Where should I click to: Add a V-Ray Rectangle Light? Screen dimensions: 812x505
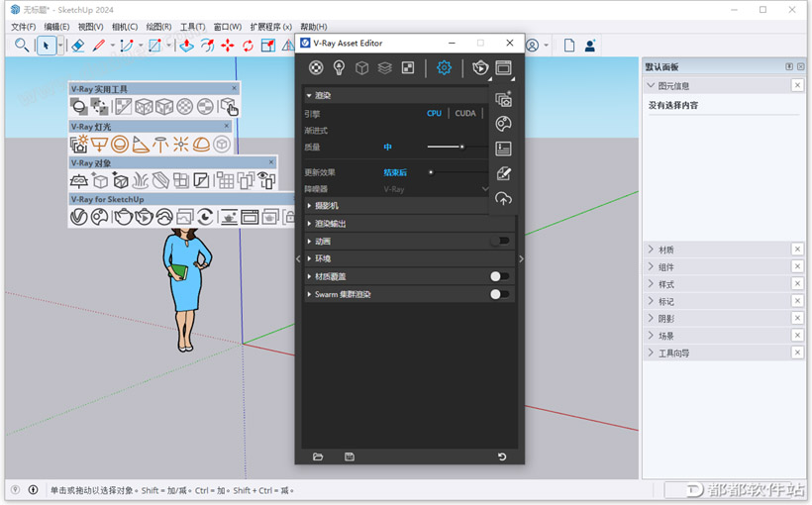[x=99, y=144]
